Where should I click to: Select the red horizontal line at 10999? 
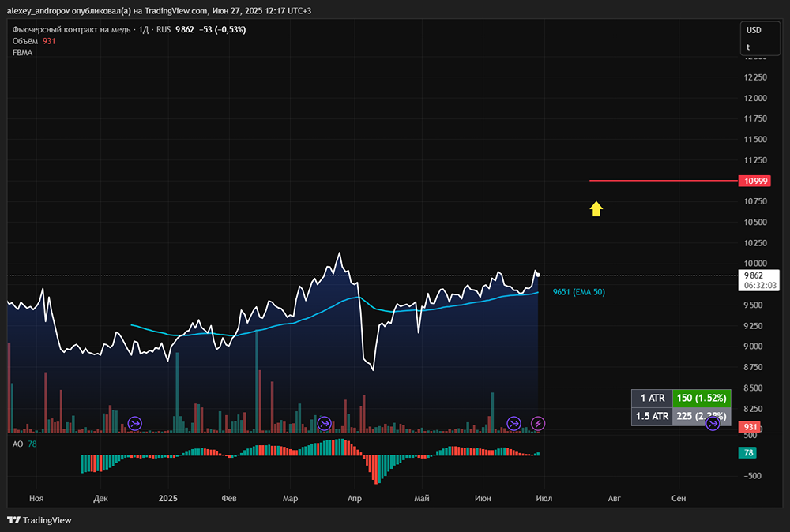click(662, 181)
